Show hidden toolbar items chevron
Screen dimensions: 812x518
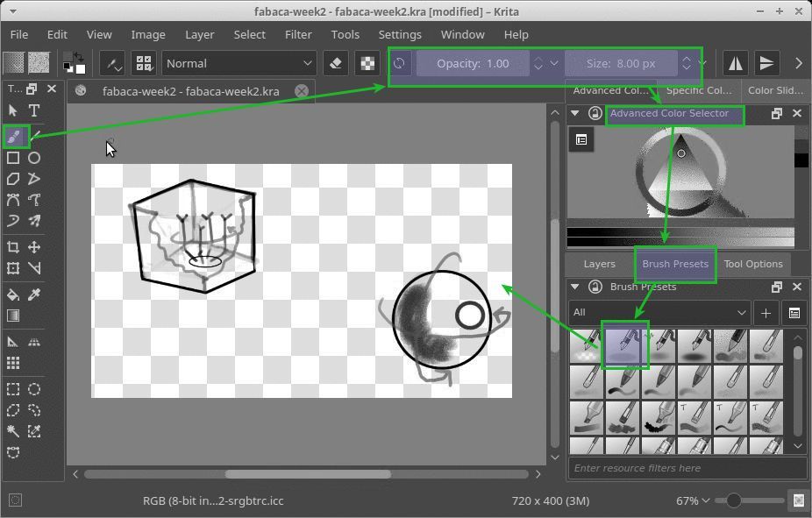(x=798, y=64)
